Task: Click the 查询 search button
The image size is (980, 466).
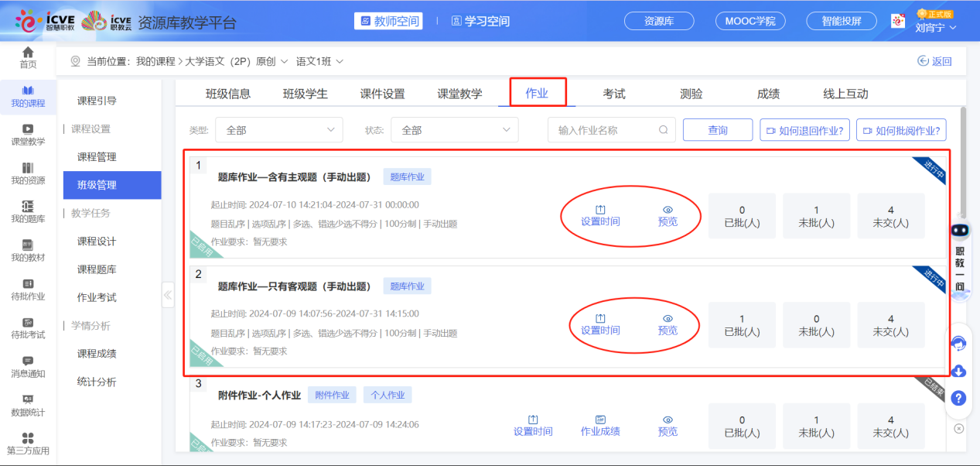Action: coord(716,129)
